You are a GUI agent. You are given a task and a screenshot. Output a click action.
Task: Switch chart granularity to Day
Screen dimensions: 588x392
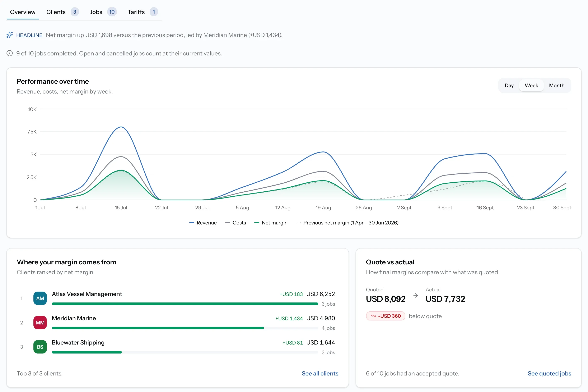[509, 86]
